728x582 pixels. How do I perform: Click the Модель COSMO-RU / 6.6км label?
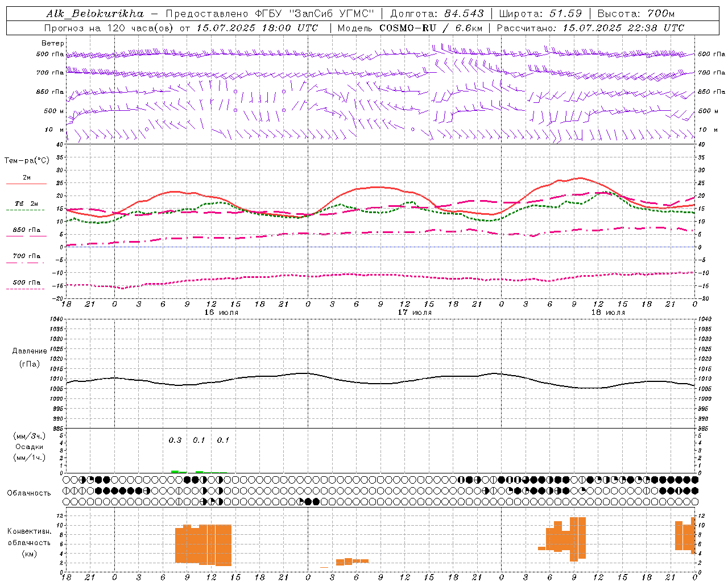[x=409, y=28]
